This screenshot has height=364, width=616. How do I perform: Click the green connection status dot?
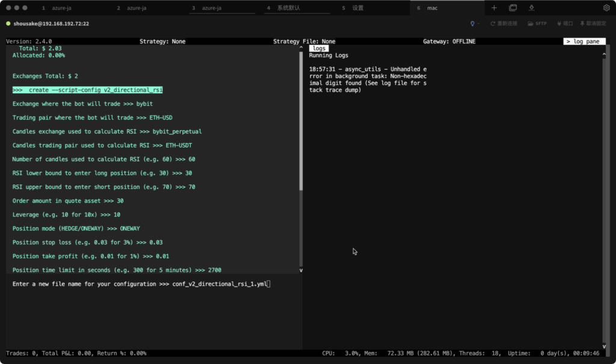tap(8, 23)
